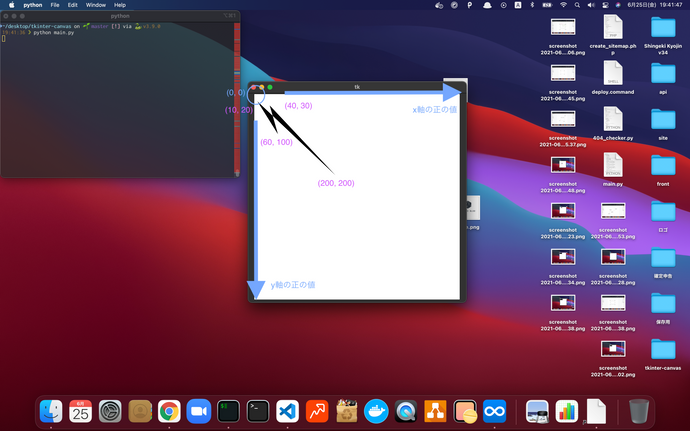
Task: Open the input source A icon
Action: point(518,5)
